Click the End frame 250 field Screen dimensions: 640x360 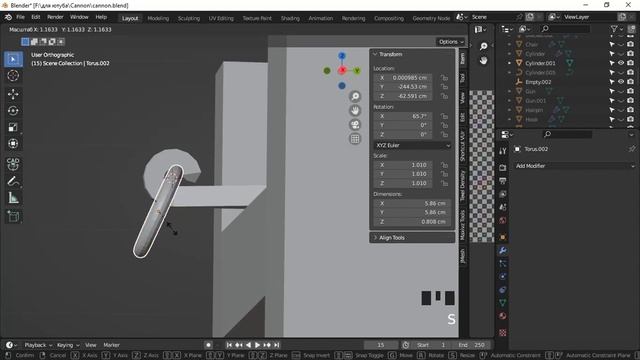(471, 345)
